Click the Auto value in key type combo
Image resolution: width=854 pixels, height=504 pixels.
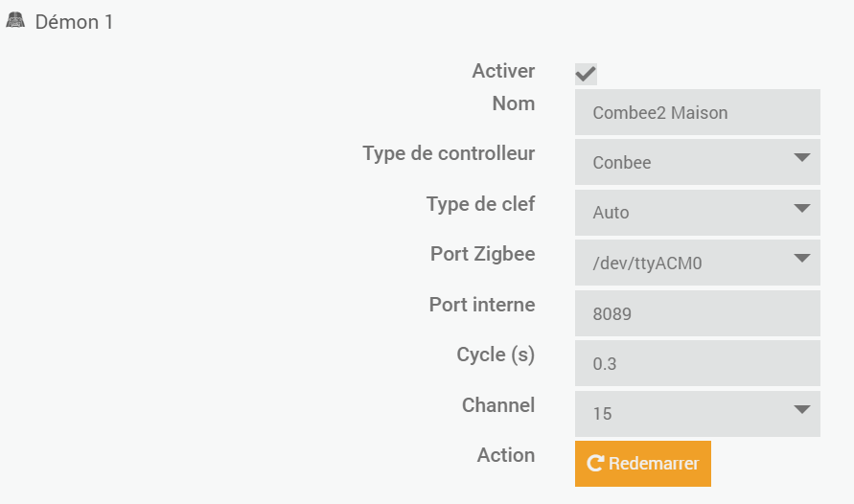point(611,213)
